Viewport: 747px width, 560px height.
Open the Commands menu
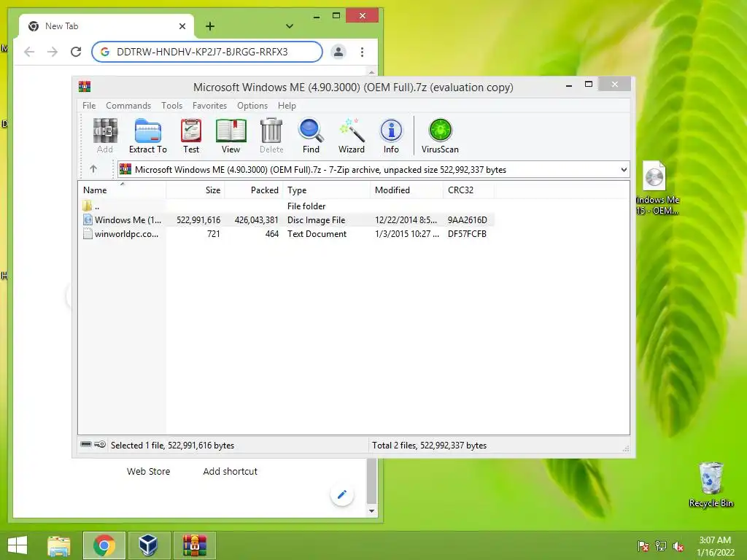tap(128, 106)
